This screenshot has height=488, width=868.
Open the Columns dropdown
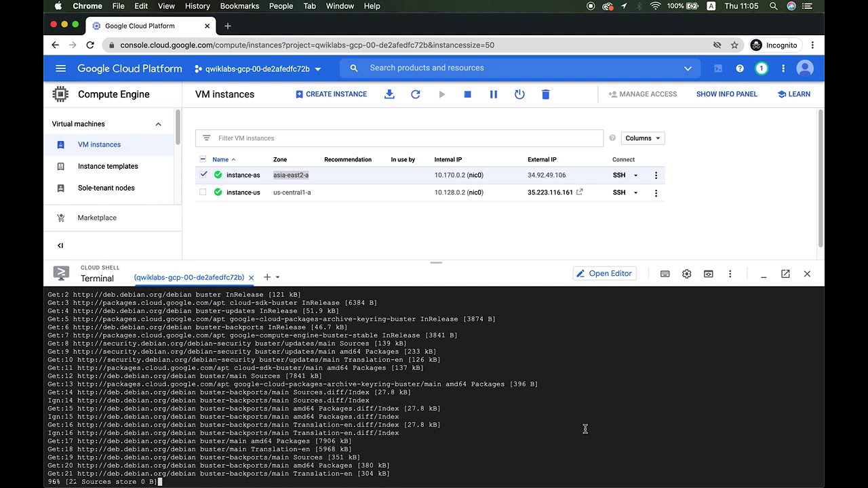(x=643, y=138)
